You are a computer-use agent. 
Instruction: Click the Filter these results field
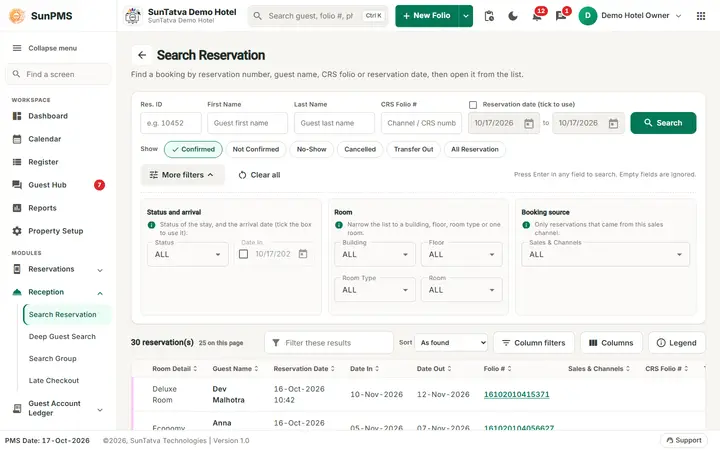(x=329, y=343)
